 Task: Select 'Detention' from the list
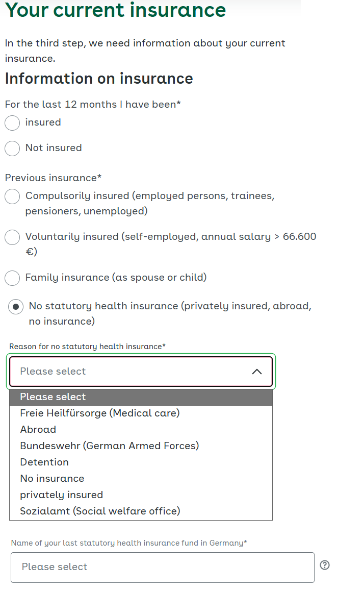click(141, 462)
